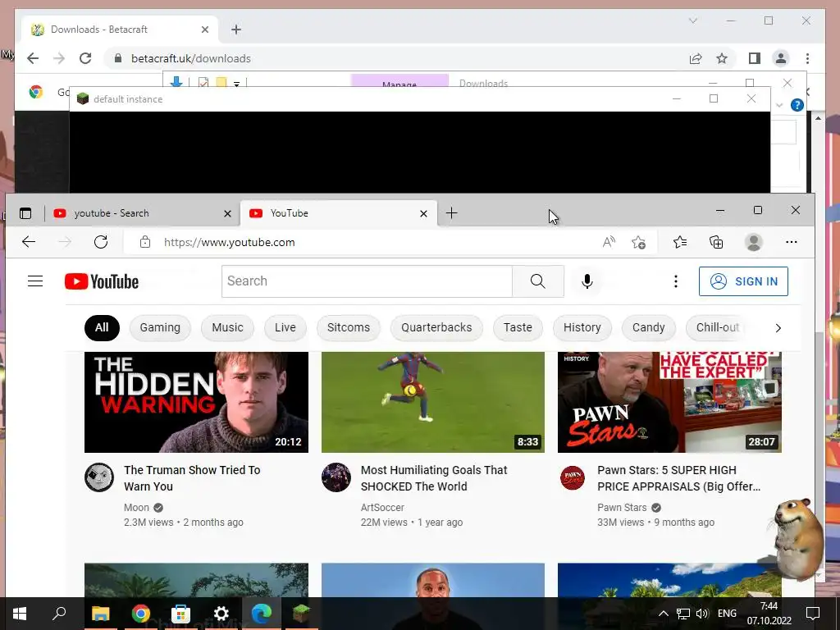Screen dimensions: 840x630
Task: Open the Edge Favorites list icon
Action: click(x=680, y=242)
